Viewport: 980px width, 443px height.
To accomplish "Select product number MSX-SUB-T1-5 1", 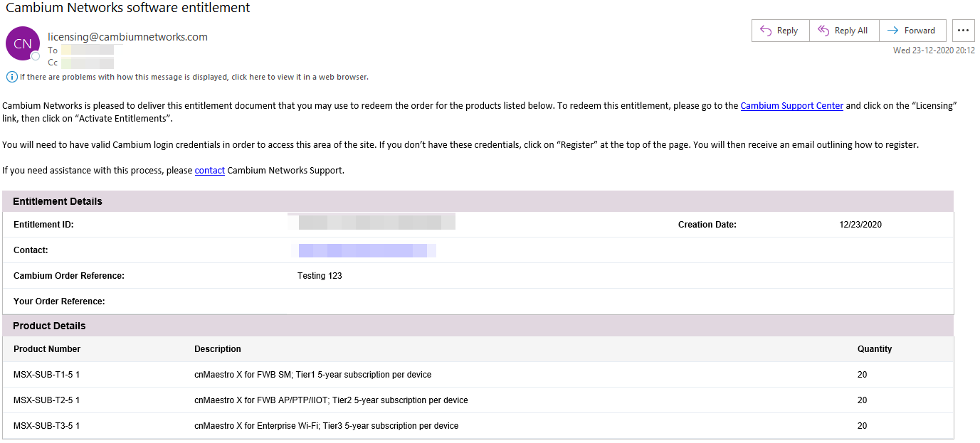I will pos(47,375).
